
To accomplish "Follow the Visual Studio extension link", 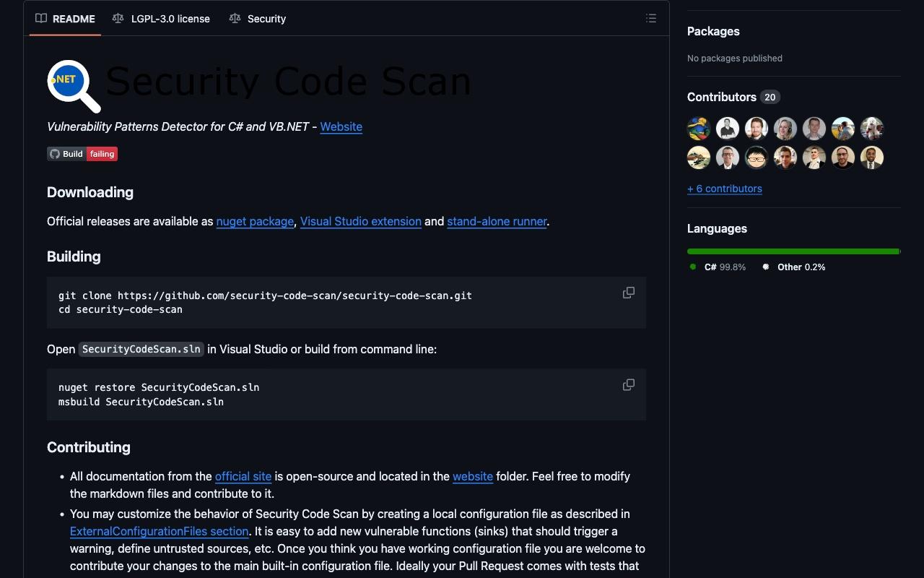I will [361, 221].
